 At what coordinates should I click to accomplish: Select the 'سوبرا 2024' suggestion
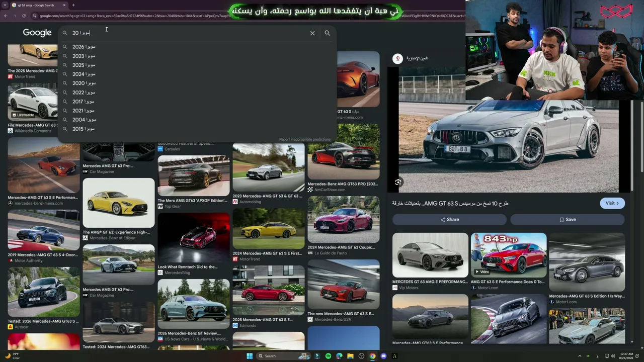pyautogui.click(x=197, y=74)
